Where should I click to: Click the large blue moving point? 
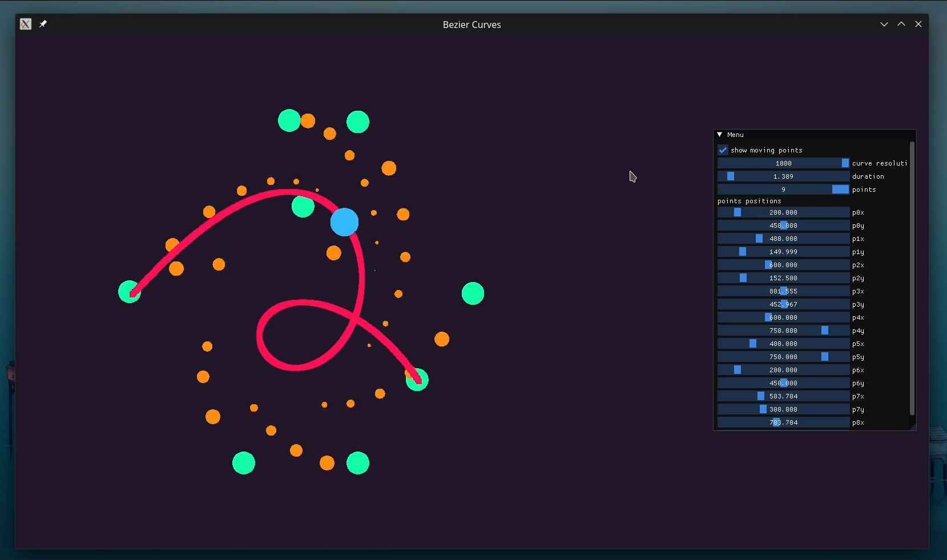[344, 222]
